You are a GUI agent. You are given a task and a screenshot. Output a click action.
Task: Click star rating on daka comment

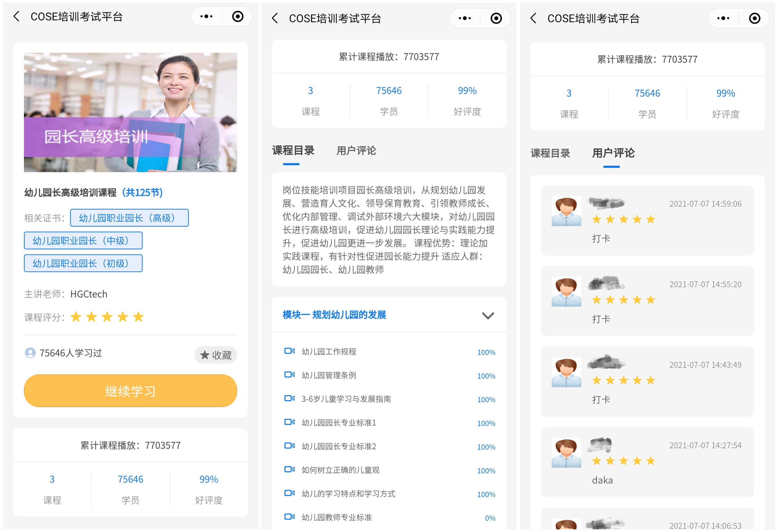(623, 461)
